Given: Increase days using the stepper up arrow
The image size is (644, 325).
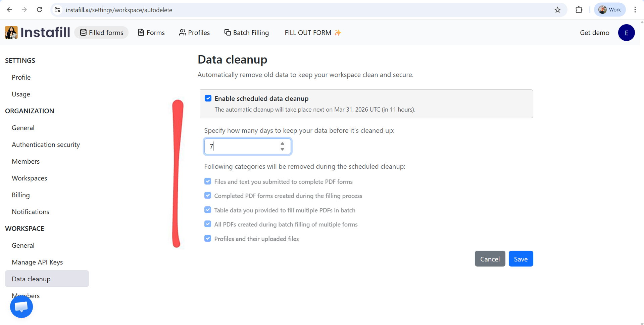Looking at the screenshot, I should click(282, 144).
